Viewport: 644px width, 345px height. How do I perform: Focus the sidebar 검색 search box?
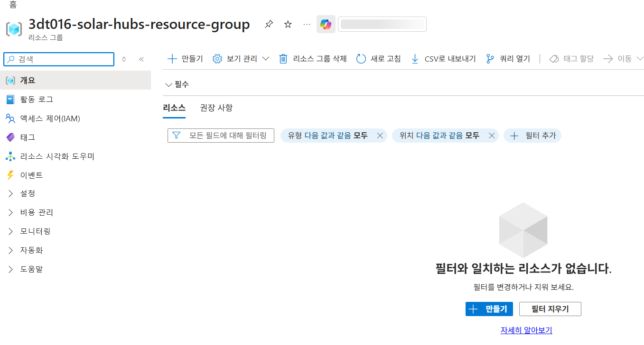coord(59,59)
